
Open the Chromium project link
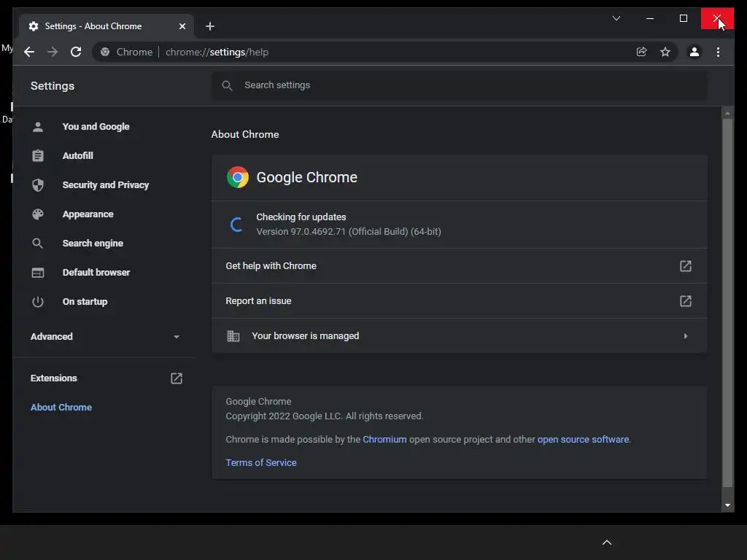coord(384,439)
